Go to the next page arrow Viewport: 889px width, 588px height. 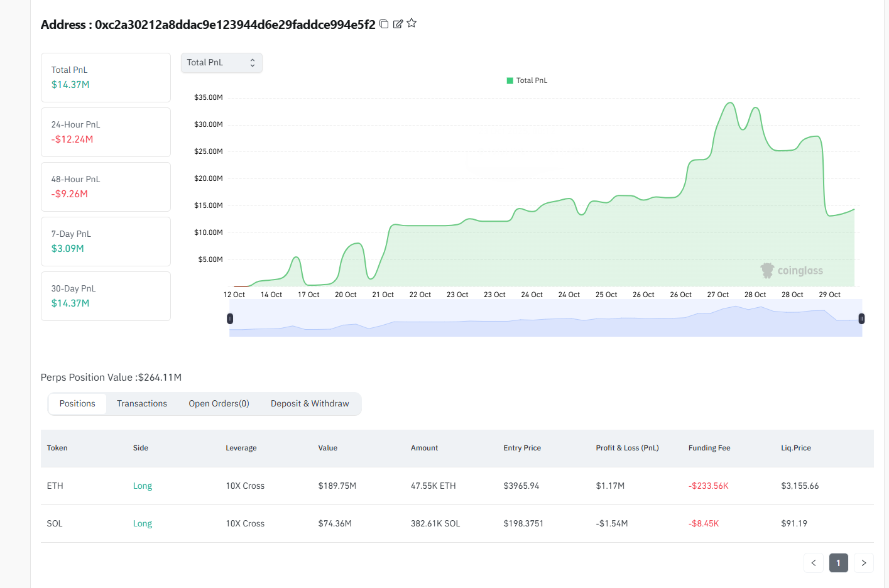[x=864, y=563]
